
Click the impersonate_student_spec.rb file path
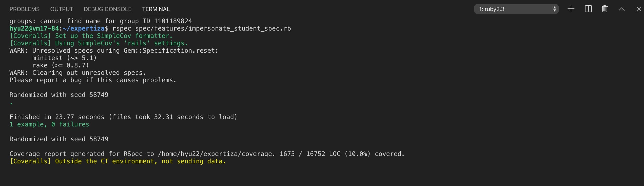[x=213, y=28]
